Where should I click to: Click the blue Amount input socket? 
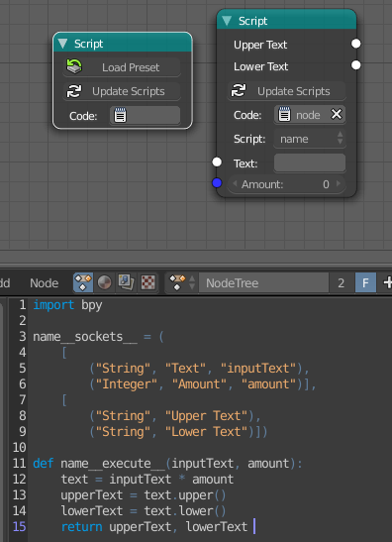pyautogui.click(x=217, y=183)
